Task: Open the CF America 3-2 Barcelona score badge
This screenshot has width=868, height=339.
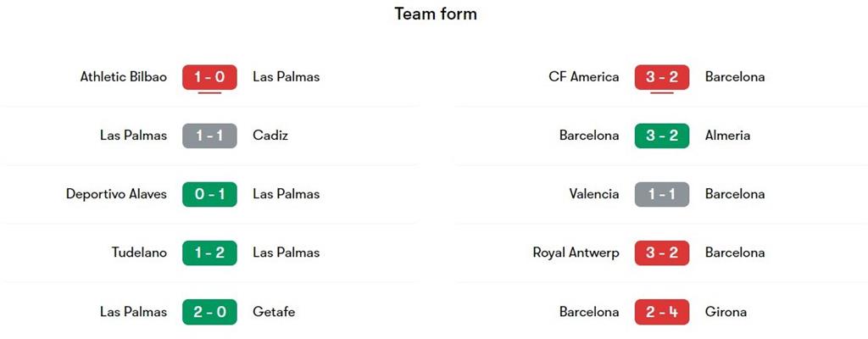Action: (x=662, y=77)
